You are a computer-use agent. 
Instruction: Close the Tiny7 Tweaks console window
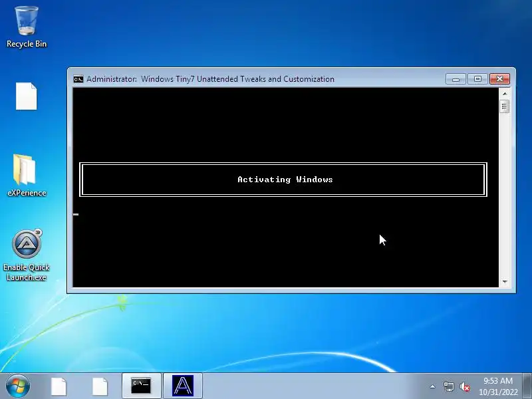(x=499, y=79)
